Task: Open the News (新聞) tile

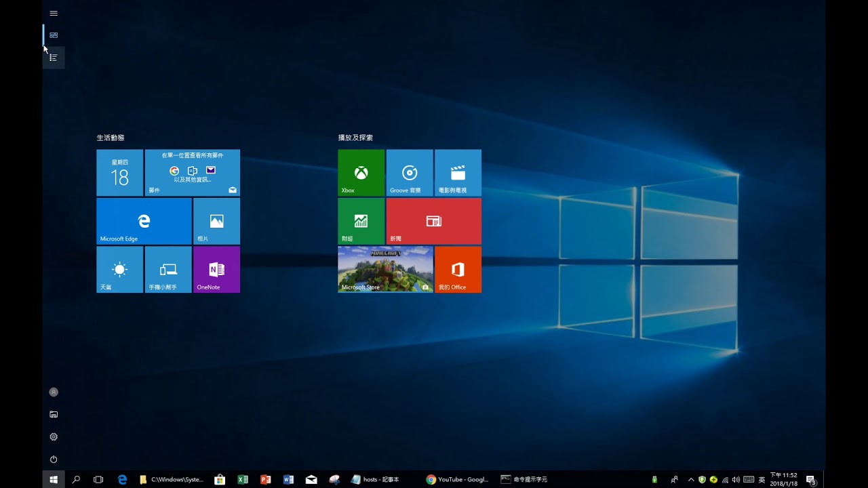Action: coord(434,221)
